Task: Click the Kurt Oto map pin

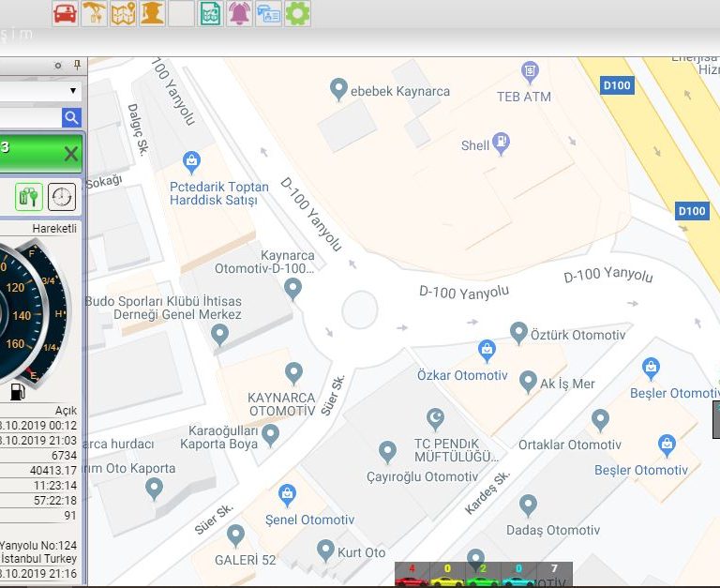Action: pyautogui.click(x=325, y=550)
